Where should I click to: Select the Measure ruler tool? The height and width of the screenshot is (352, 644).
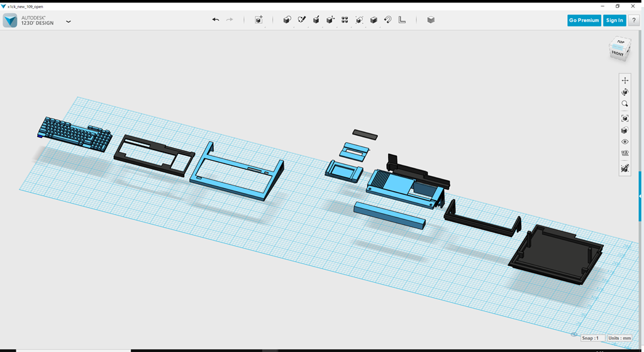402,20
